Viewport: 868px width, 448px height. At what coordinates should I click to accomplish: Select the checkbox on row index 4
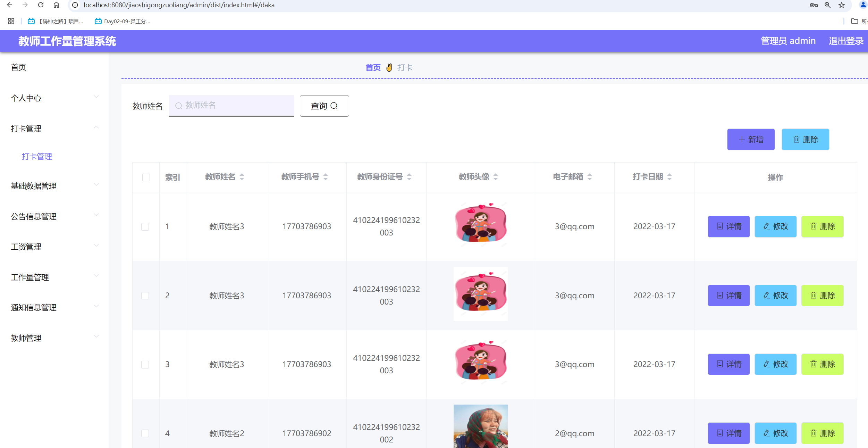146,433
